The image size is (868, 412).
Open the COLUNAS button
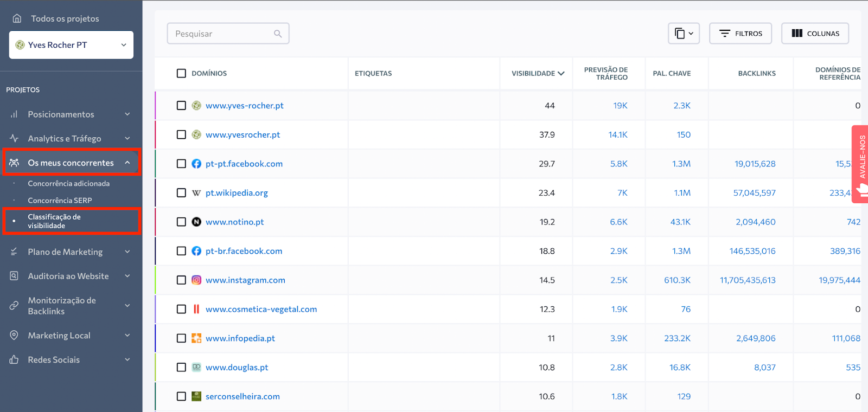pos(815,34)
